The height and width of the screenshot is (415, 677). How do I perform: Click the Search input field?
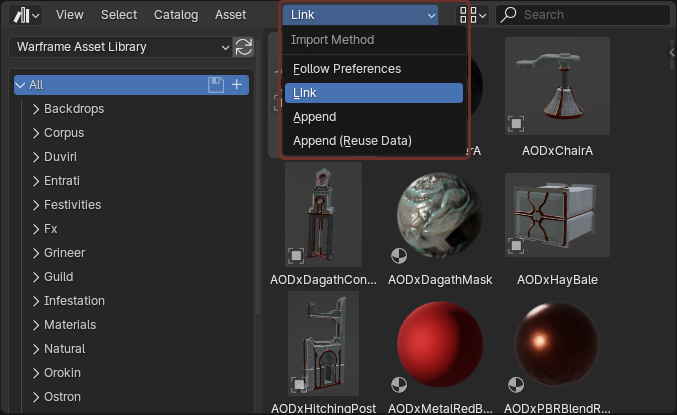click(583, 15)
